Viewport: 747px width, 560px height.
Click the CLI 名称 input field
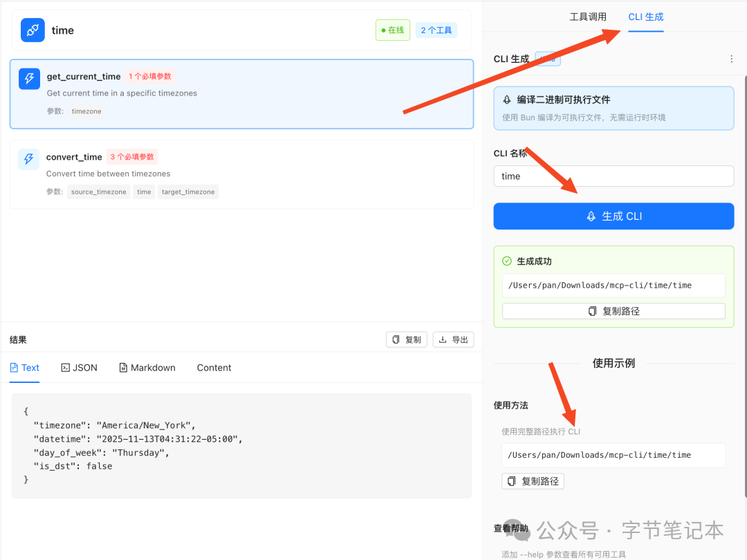click(614, 176)
